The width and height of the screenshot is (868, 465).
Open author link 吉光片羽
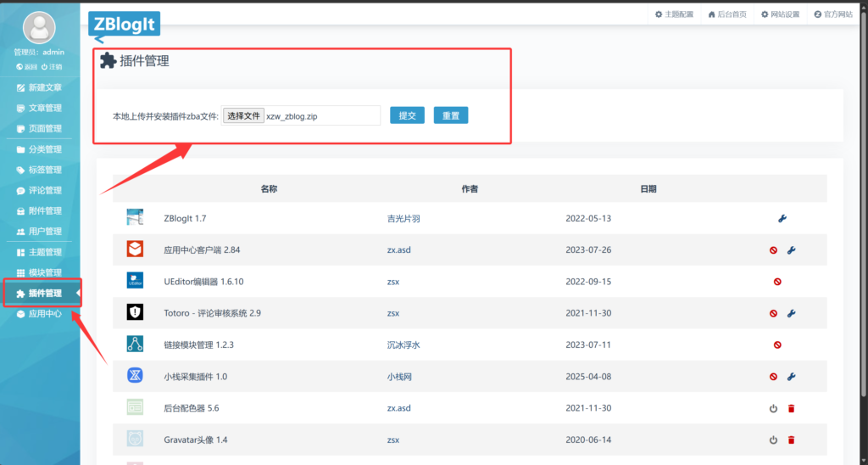pos(403,218)
